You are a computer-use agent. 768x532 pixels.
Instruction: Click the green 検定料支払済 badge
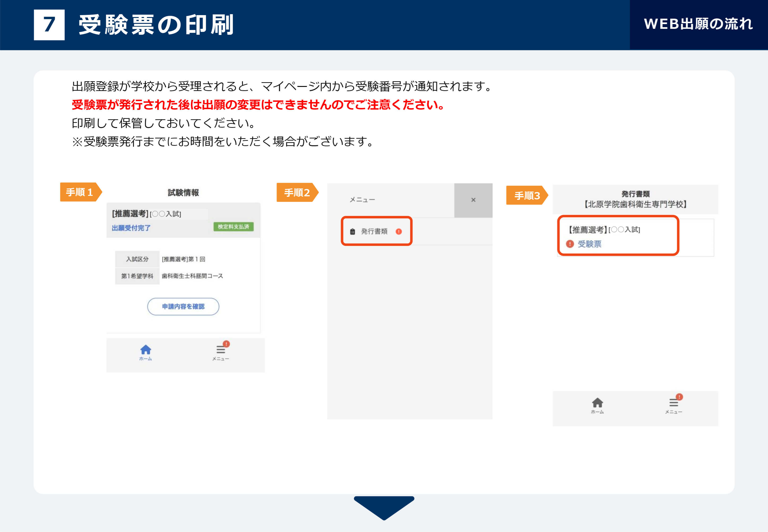coord(233,227)
